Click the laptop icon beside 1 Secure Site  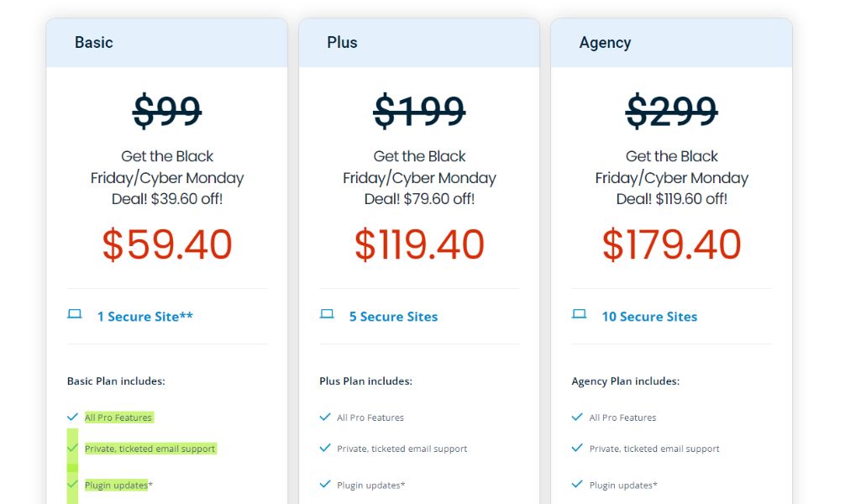75,314
